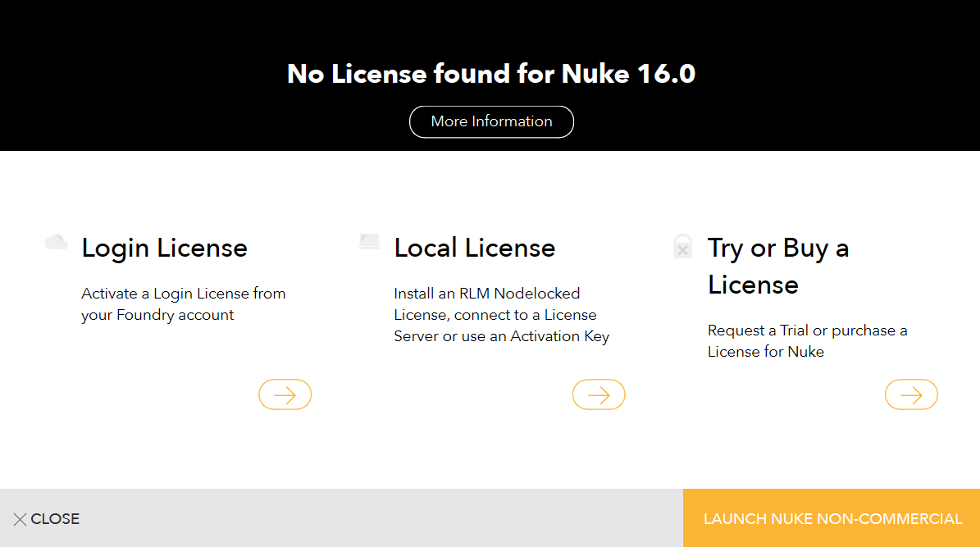Click the 'Install an RLM Nodelocked License' description
The width and height of the screenshot is (980, 547).
point(501,314)
